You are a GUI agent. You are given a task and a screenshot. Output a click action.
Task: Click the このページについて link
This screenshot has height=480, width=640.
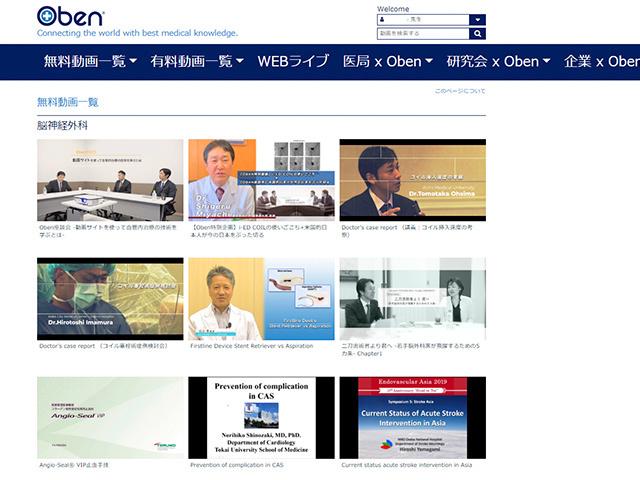(x=460, y=91)
